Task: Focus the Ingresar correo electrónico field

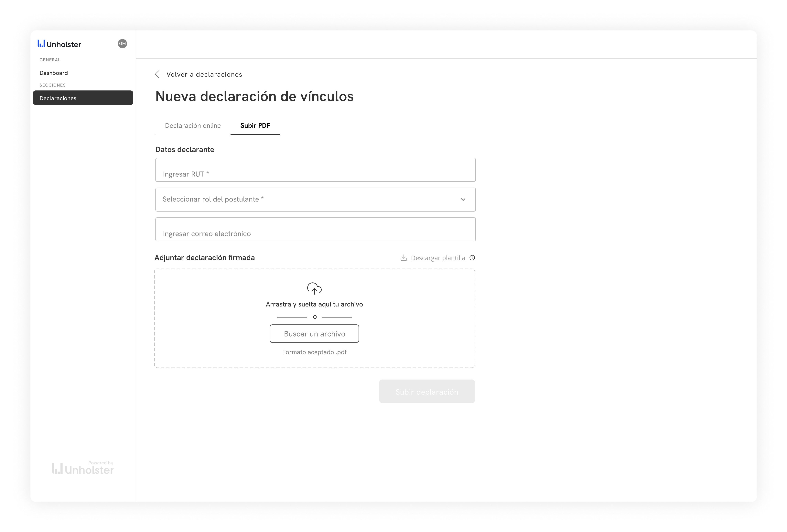Action: pos(315,230)
